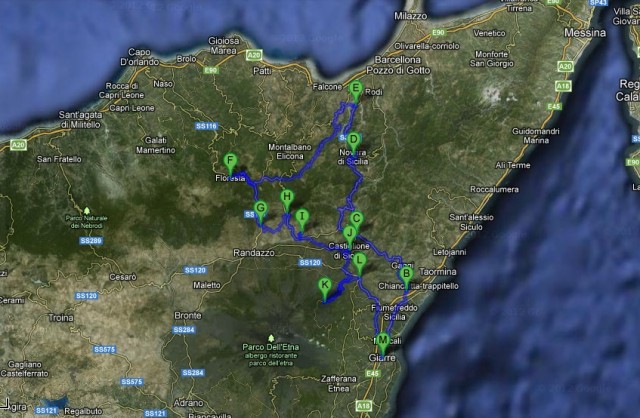Click the green J marker
This screenshot has height=418, width=640.
click(348, 233)
